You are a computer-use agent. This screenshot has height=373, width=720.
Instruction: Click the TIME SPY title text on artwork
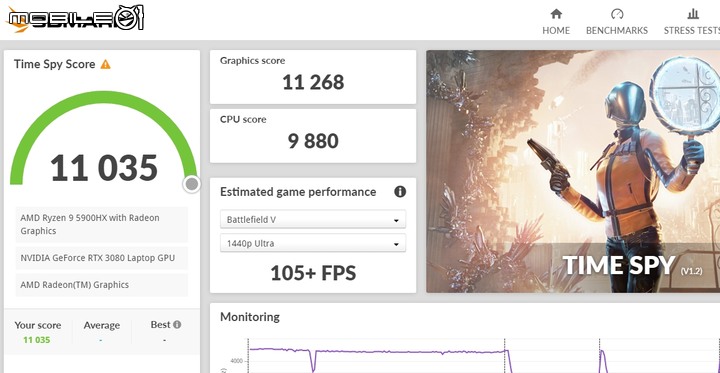(x=619, y=266)
